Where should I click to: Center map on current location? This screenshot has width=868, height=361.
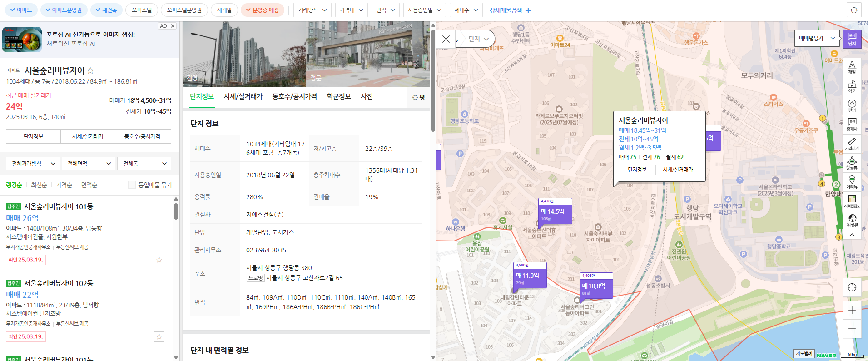(852, 287)
